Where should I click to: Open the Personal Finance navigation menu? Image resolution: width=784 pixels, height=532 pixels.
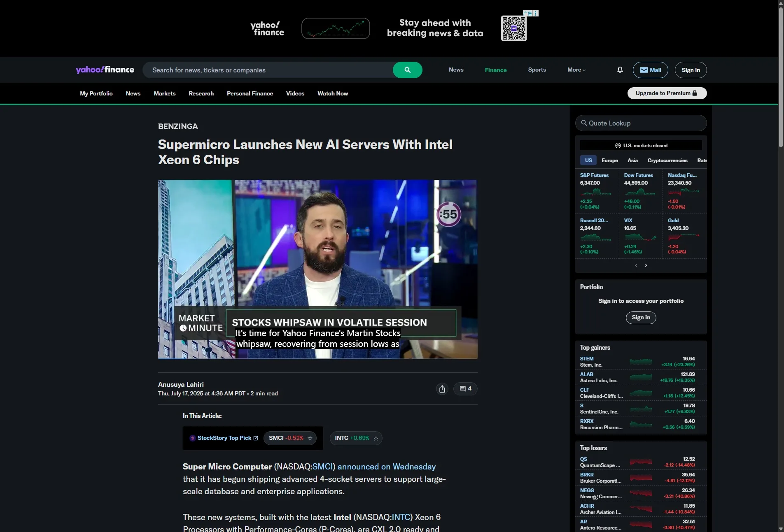(x=250, y=93)
